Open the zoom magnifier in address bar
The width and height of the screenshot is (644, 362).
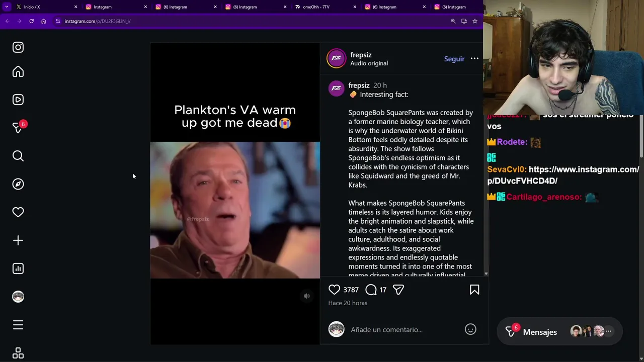coord(453,21)
